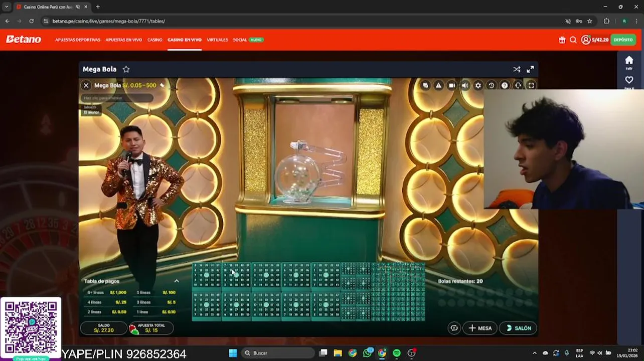Screen dimensions: 644x361
Task: Click the home Salir sidebar icon
Action: point(629,63)
